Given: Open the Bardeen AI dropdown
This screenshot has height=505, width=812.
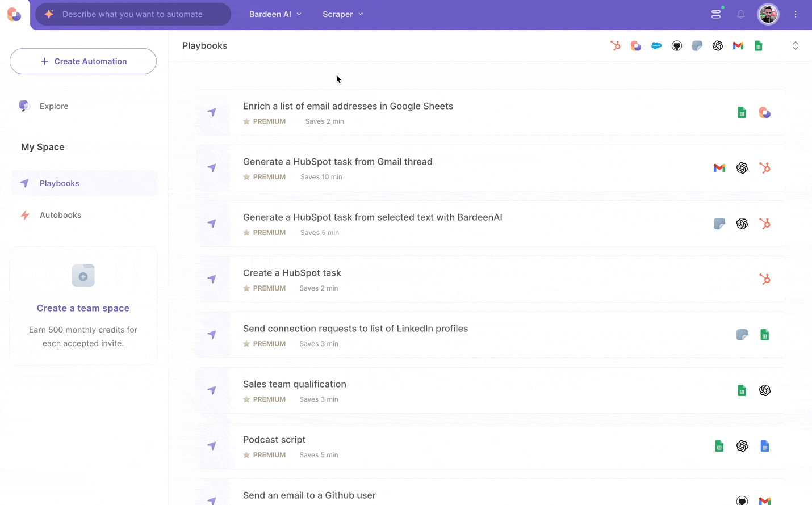Looking at the screenshot, I should (275, 14).
